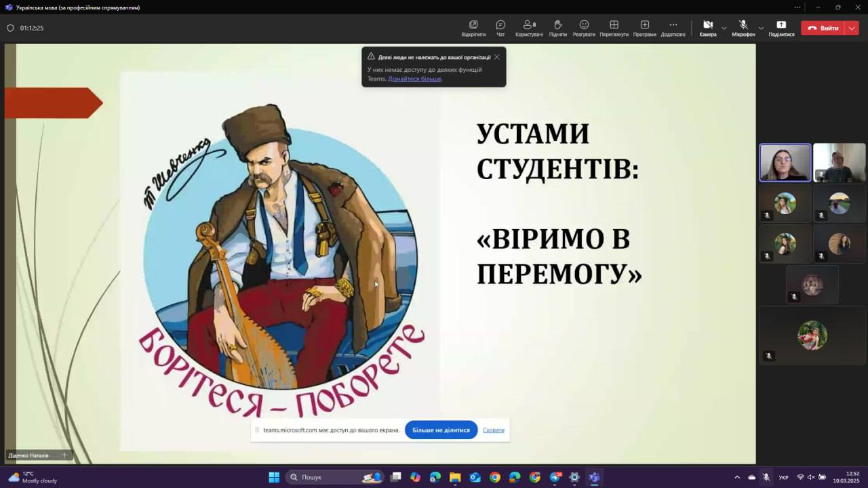This screenshot has height=488, width=868.
Task: Toggle system microphone mute in tray
Action: tap(766, 477)
